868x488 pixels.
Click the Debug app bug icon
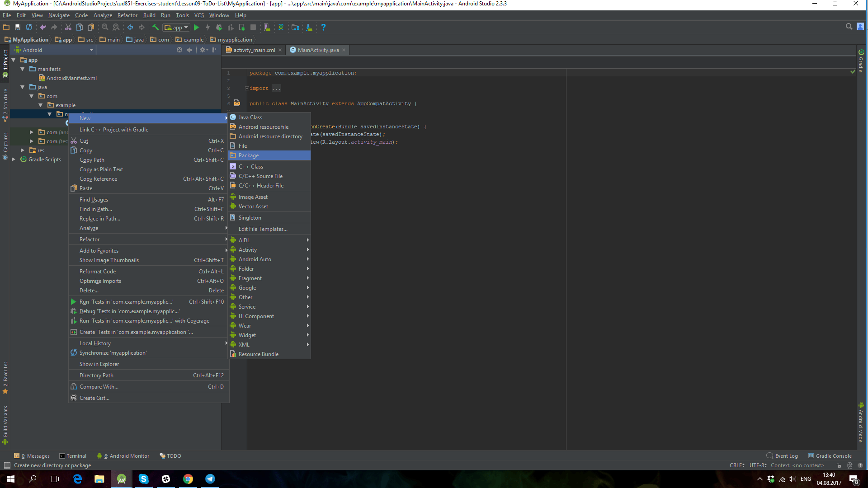219,28
